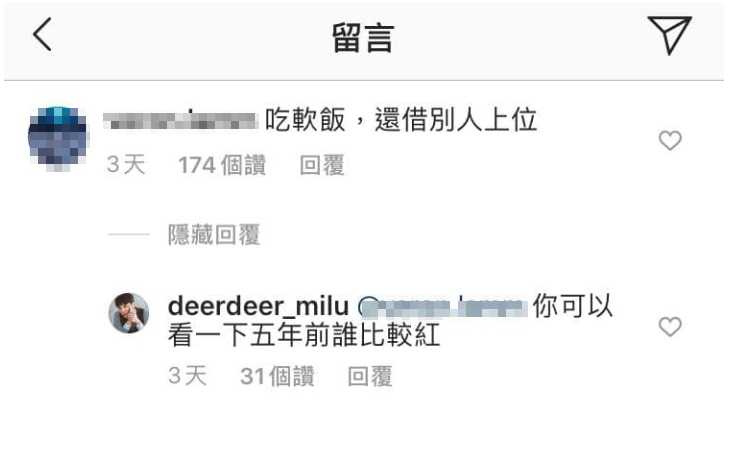The height and width of the screenshot is (474, 733).
Task: Open the blurred @mention in the reply
Action: (x=443, y=306)
